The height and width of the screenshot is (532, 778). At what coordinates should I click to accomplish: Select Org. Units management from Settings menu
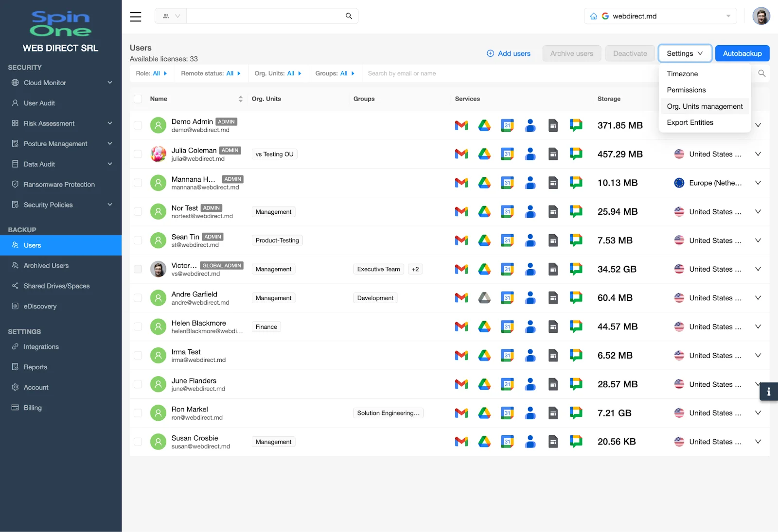pos(705,106)
